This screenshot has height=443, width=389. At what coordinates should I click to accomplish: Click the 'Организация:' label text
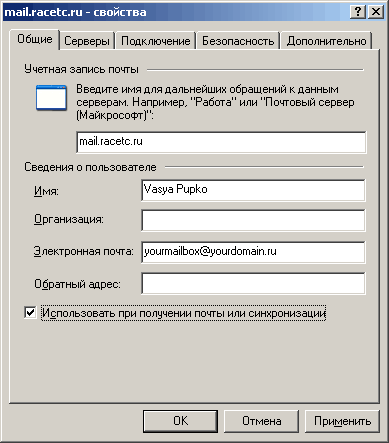click(69, 219)
